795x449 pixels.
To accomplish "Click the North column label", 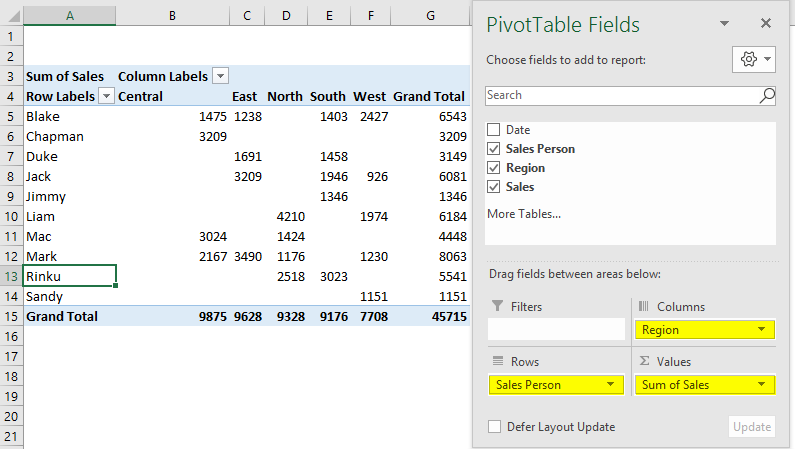I will coord(286,96).
